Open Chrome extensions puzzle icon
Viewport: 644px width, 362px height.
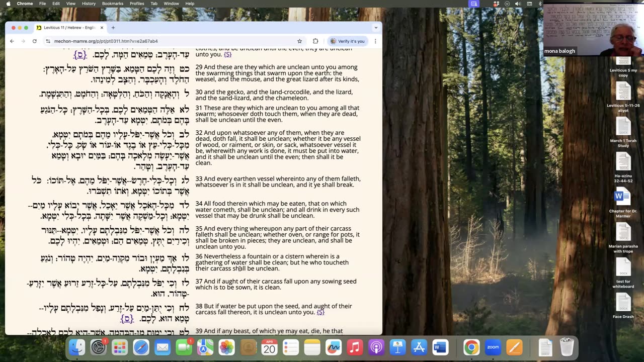point(315,41)
